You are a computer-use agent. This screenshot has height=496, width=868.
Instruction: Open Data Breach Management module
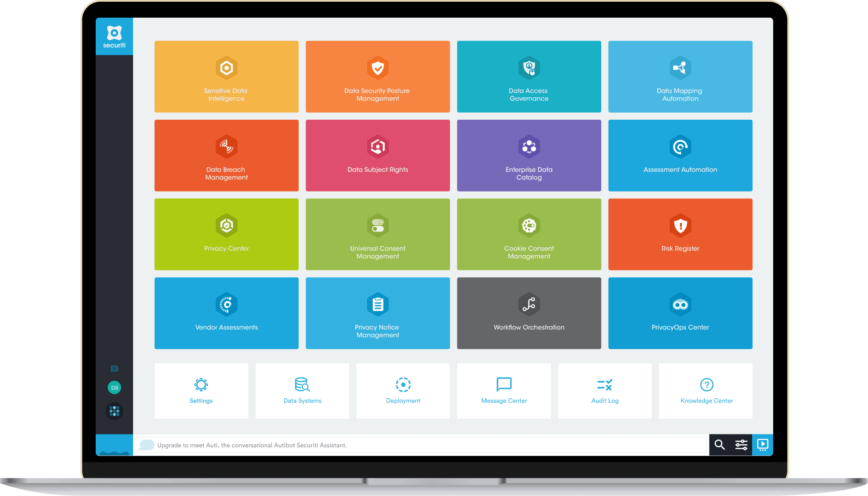click(227, 156)
